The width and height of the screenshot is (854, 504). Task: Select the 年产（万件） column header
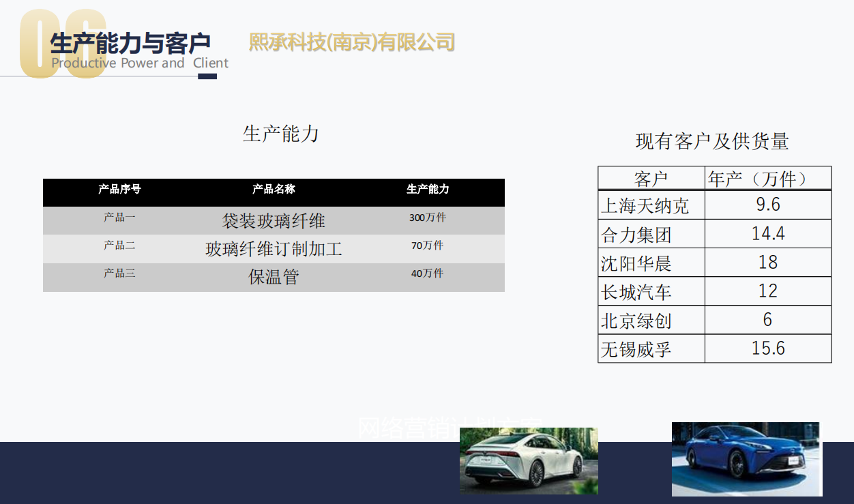tap(761, 179)
